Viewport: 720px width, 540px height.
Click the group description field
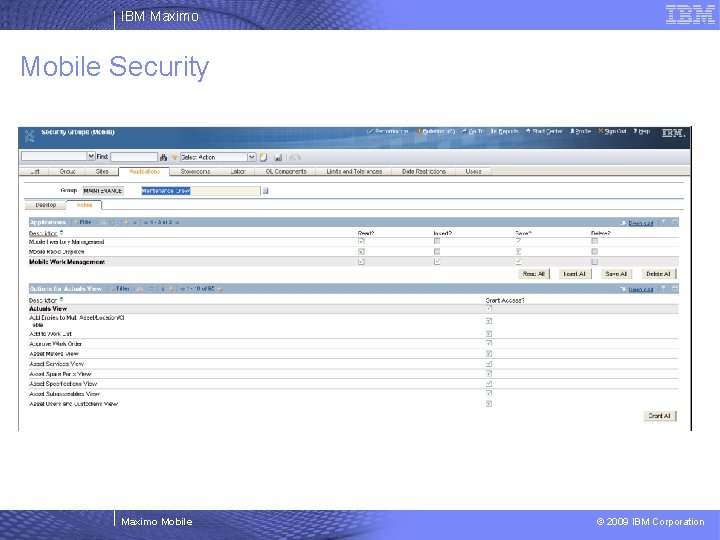click(x=200, y=191)
